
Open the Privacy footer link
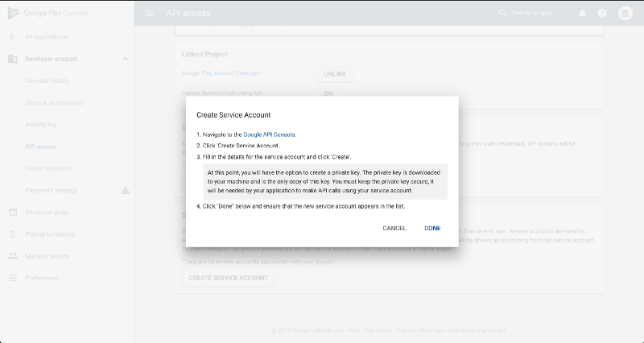pyautogui.click(x=406, y=330)
